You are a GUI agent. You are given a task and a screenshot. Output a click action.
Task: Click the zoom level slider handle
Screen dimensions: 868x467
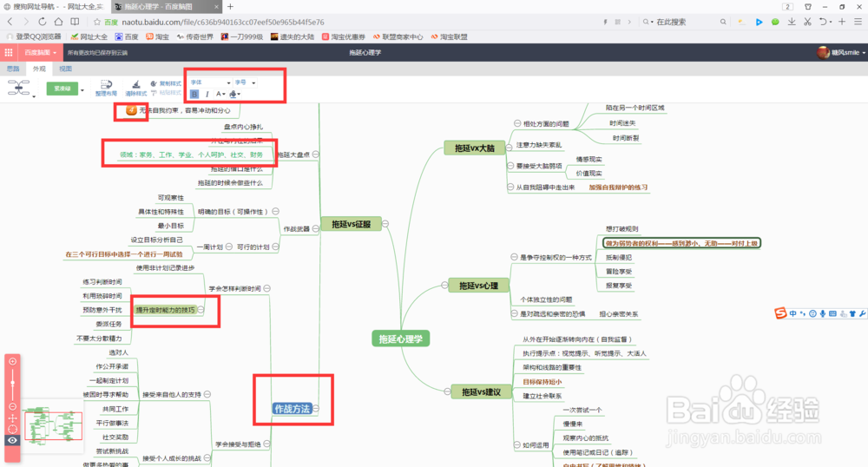12,383
